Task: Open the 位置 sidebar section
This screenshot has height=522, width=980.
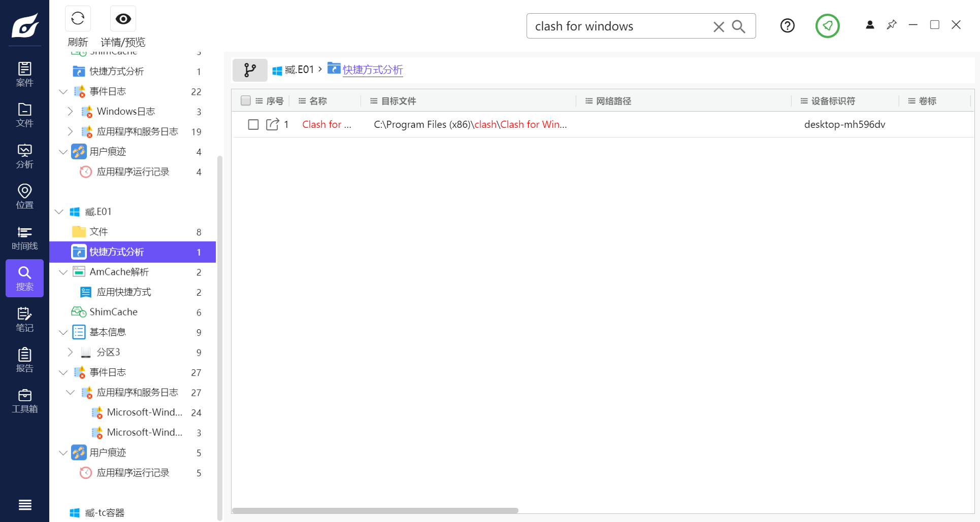Action: (24, 196)
